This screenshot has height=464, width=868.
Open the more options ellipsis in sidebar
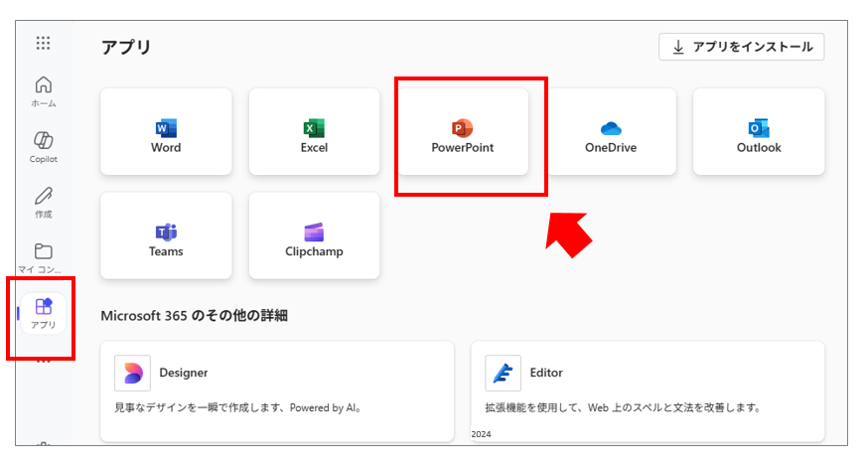point(43,361)
